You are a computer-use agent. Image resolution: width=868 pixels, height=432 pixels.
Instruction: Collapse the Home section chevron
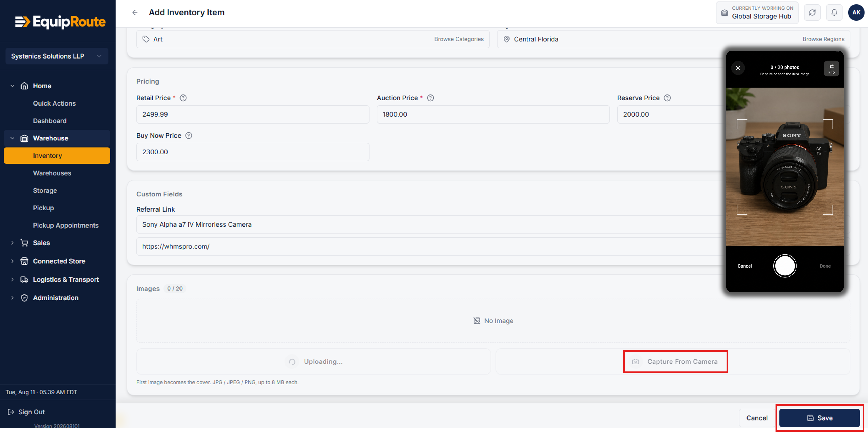point(13,86)
